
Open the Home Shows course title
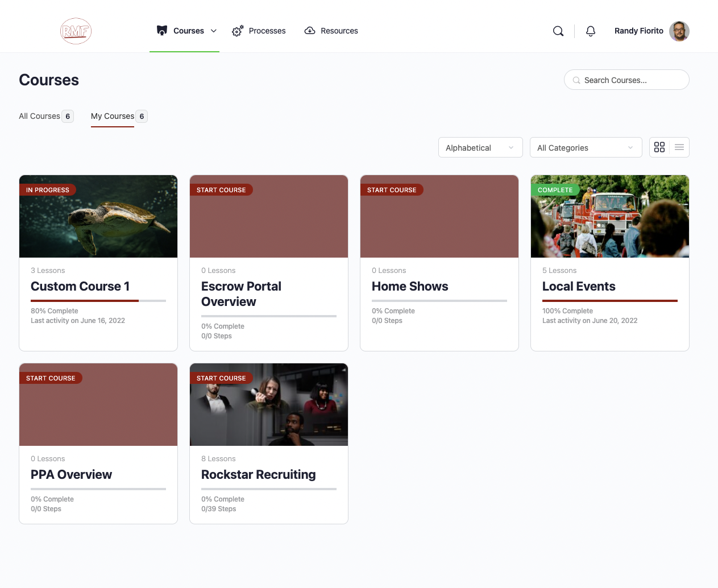[x=410, y=286]
